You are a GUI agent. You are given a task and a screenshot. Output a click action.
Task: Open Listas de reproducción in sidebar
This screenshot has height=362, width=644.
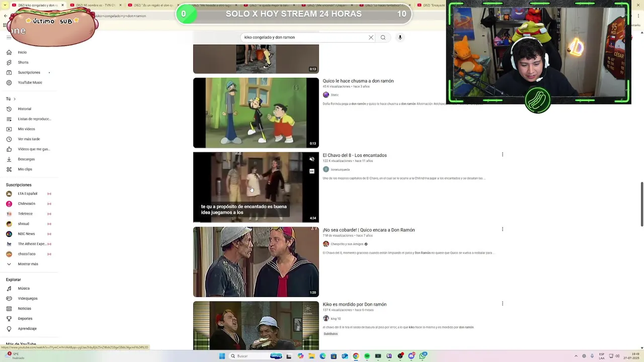point(34,119)
